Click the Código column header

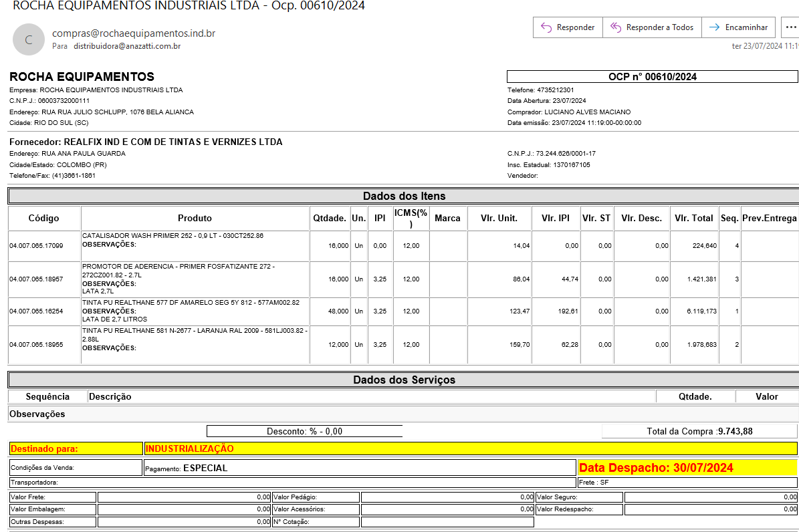[44, 218]
